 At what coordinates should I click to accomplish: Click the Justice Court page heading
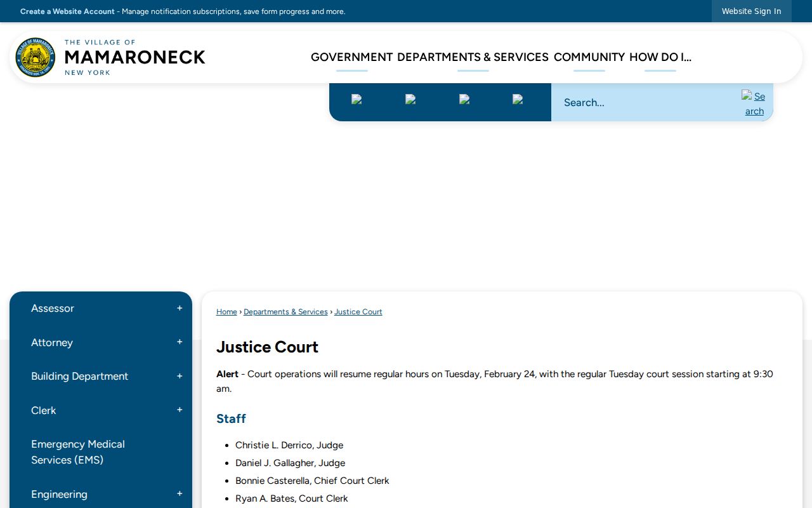point(267,347)
